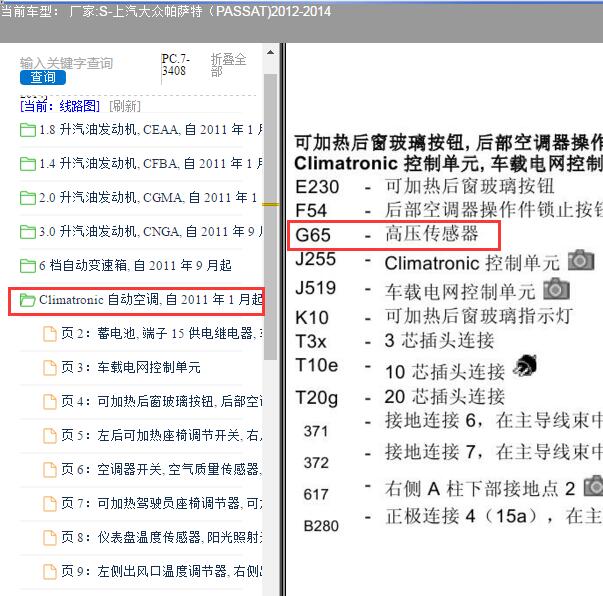The width and height of the screenshot is (603, 596).
Task: Select the 371 接地连接 6 row
Action: (x=453, y=425)
